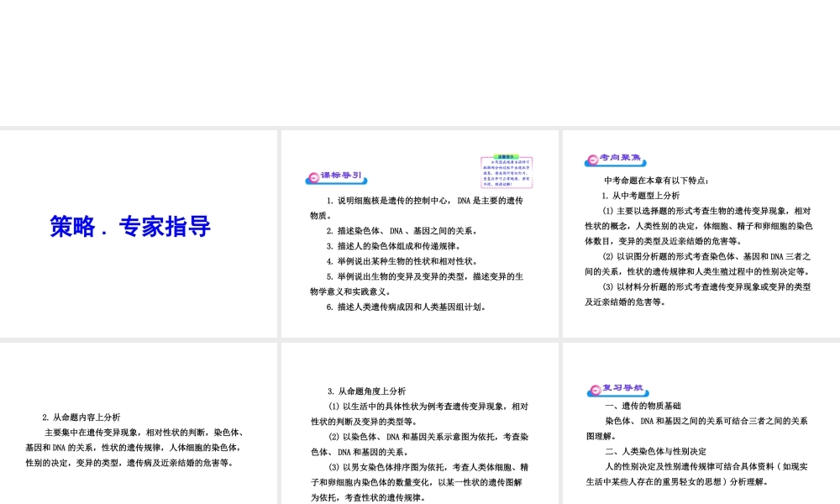The width and height of the screenshot is (840, 504).
Task: Click line 1. 说明细胞核是遗传的控制中心
Action: tap(417, 207)
